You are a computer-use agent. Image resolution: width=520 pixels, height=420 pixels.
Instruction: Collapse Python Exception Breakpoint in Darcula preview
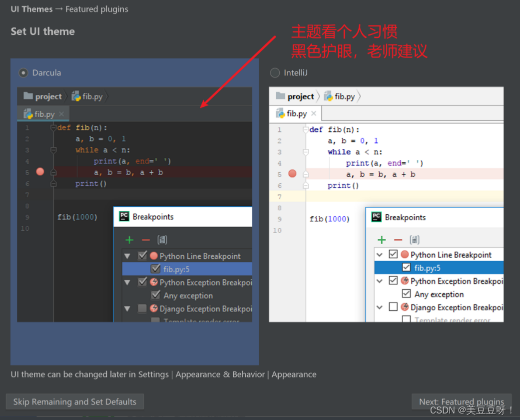[127, 283]
